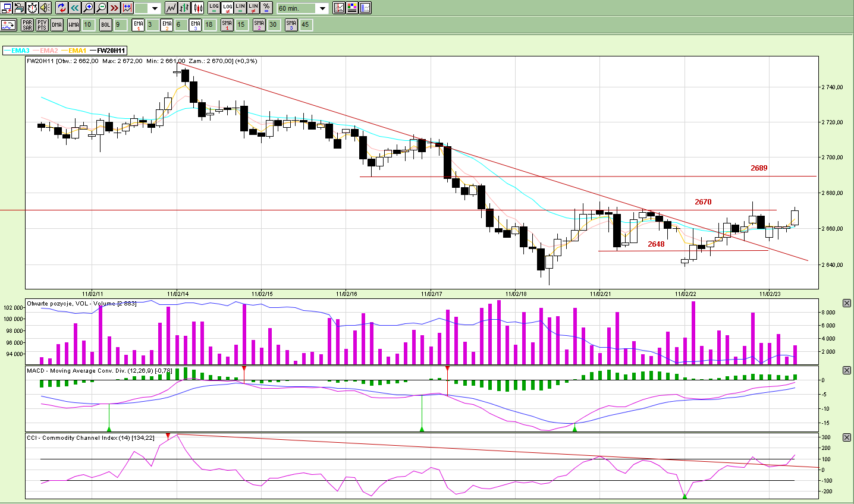Click the zoom out magnifier icon

[101, 8]
